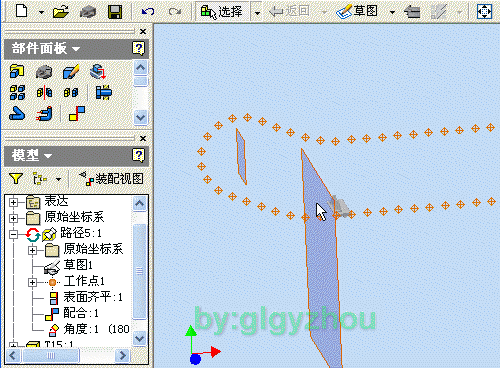Click the Undo arrow
500x368 pixels.
tap(148, 12)
